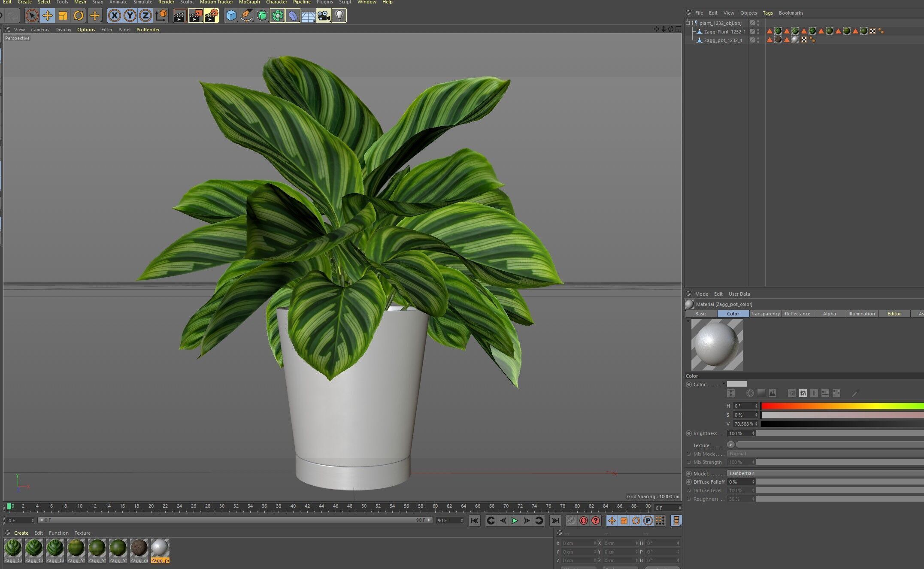This screenshot has width=924, height=569.
Task: Play the animation forward
Action: 515,521
